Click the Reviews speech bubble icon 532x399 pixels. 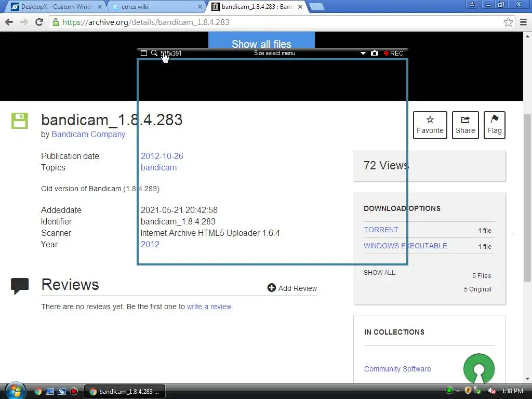20,286
